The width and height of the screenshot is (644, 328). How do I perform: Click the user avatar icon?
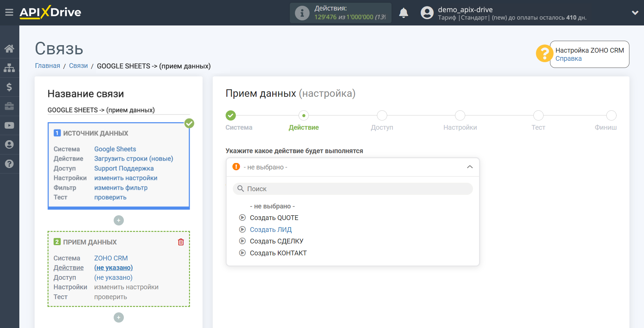point(427,13)
